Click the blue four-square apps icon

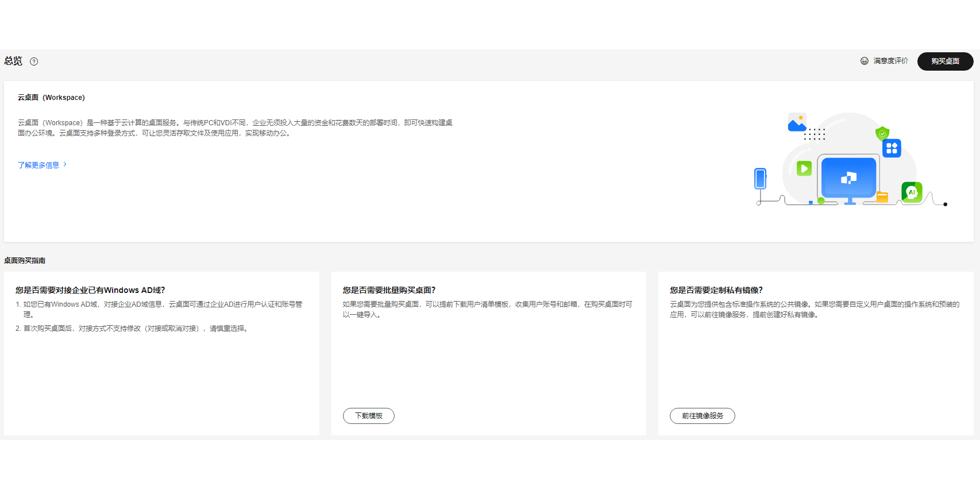(x=892, y=148)
